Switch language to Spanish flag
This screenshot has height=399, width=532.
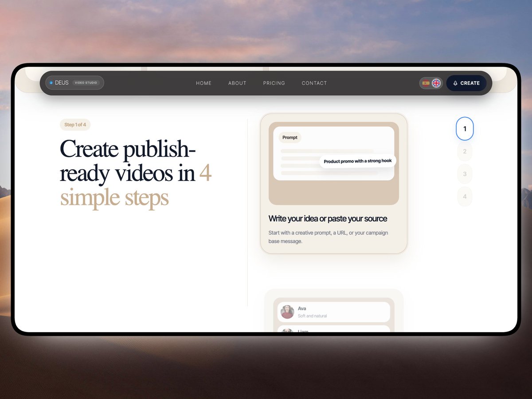tap(426, 83)
